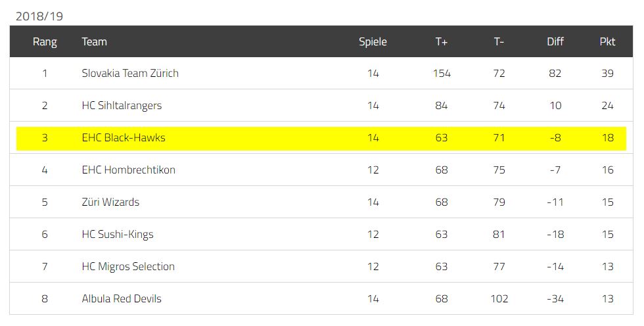Open EHC Hombrechtikon team entry

pos(128,170)
